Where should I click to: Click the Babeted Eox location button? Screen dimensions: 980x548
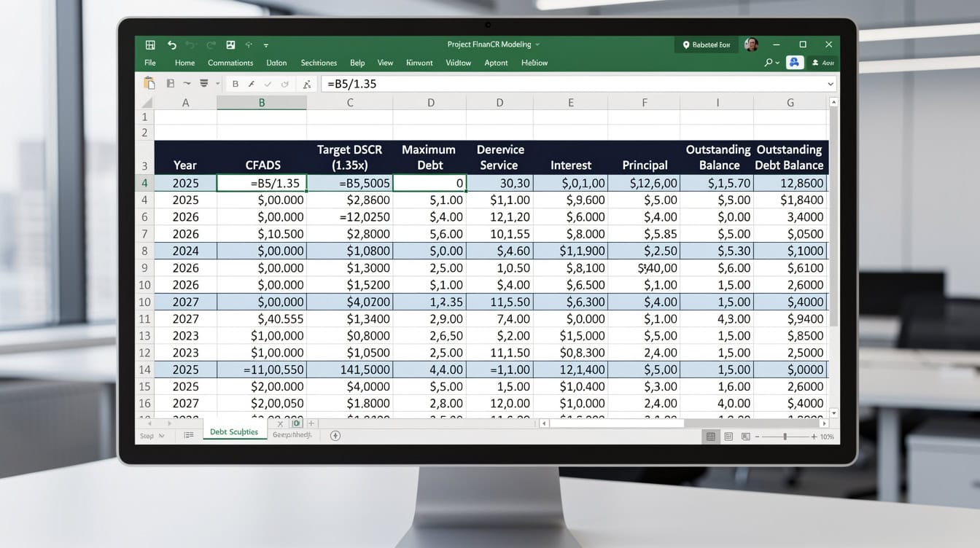click(707, 44)
